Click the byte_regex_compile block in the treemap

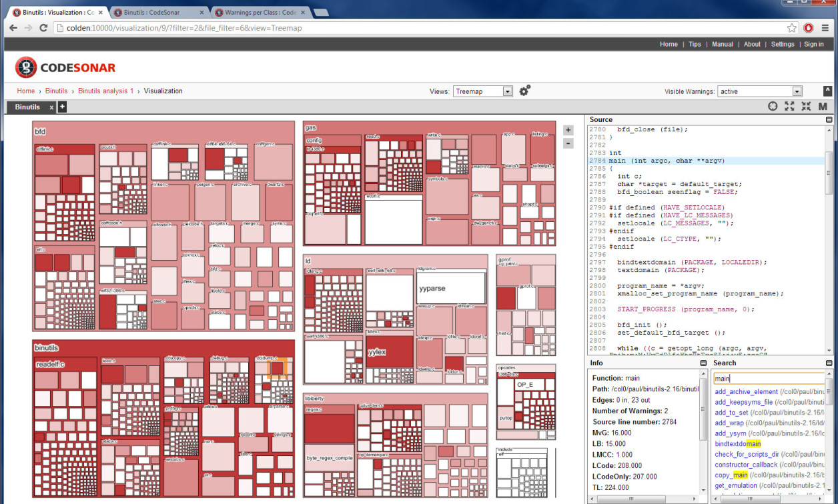[329, 458]
